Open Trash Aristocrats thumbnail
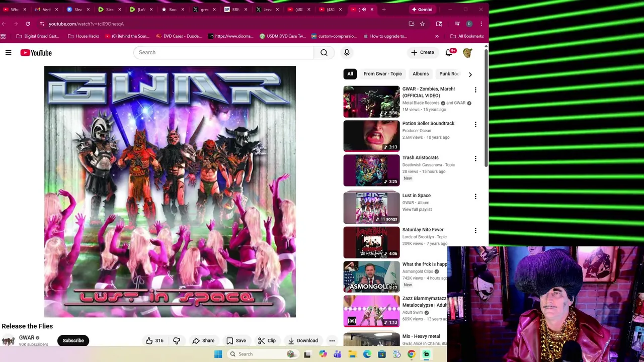 [x=371, y=170]
